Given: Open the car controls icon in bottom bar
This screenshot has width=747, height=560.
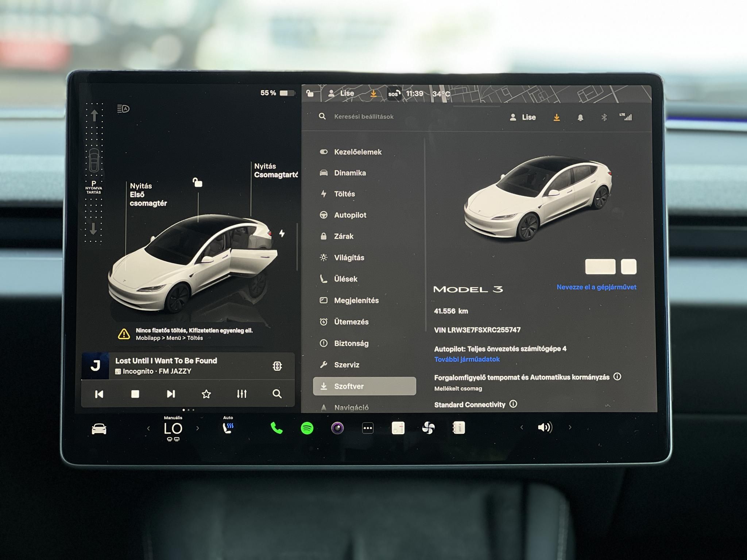Looking at the screenshot, I should [99, 429].
